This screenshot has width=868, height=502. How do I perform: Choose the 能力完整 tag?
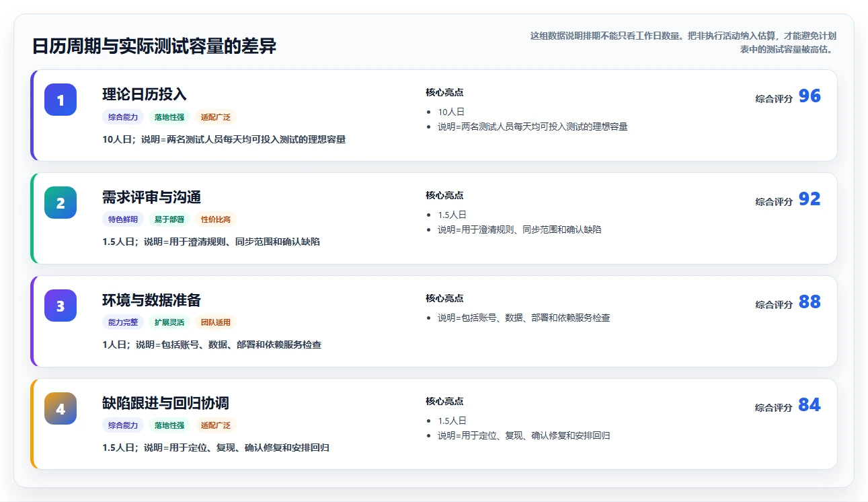[x=123, y=322]
